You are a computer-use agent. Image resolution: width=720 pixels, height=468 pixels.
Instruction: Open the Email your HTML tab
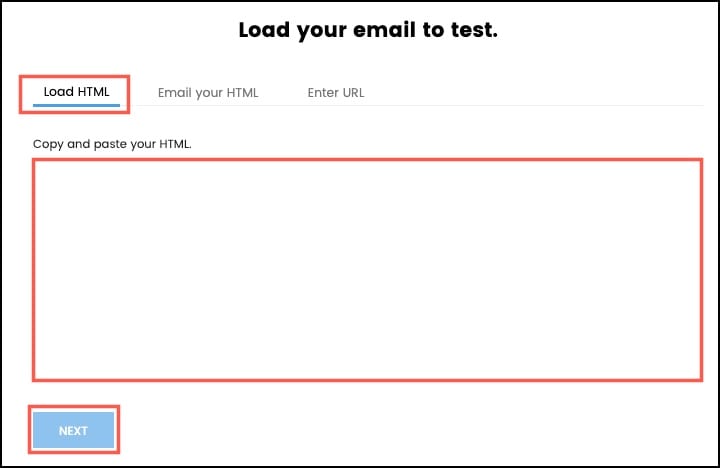click(208, 93)
